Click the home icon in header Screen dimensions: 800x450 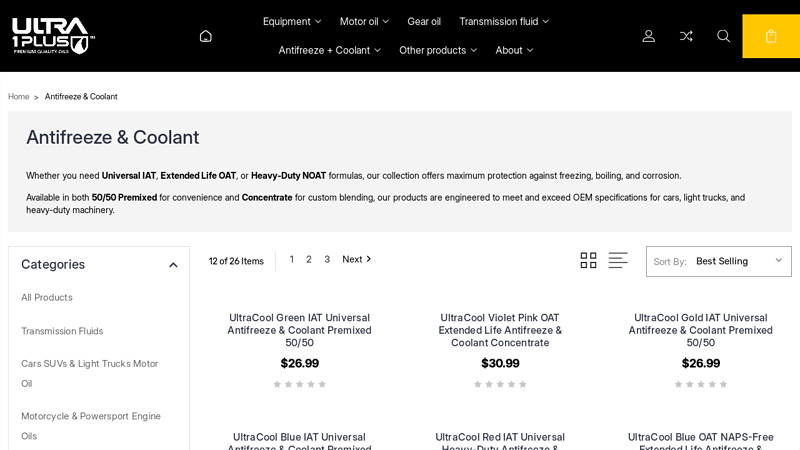point(206,36)
